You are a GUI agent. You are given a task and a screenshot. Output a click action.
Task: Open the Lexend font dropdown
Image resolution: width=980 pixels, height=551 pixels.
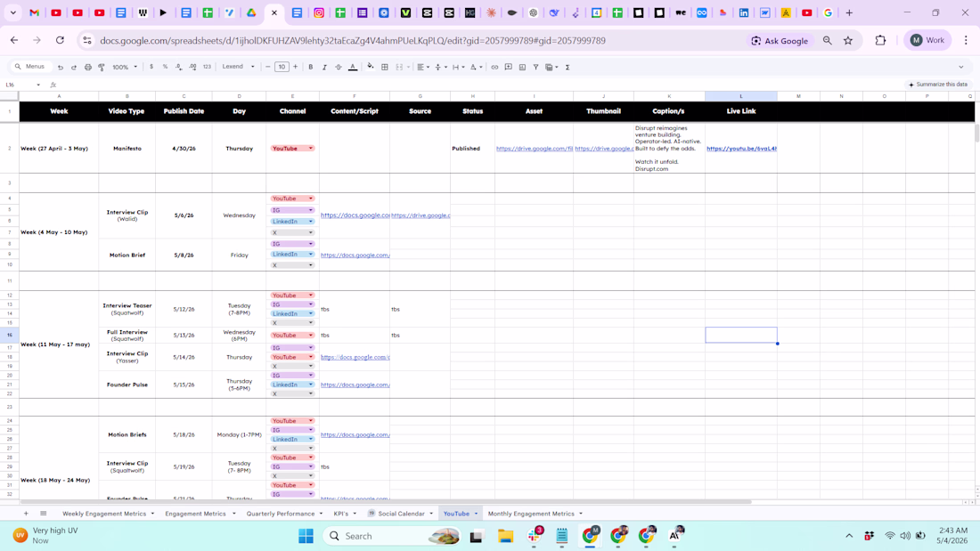pyautogui.click(x=238, y=67)
